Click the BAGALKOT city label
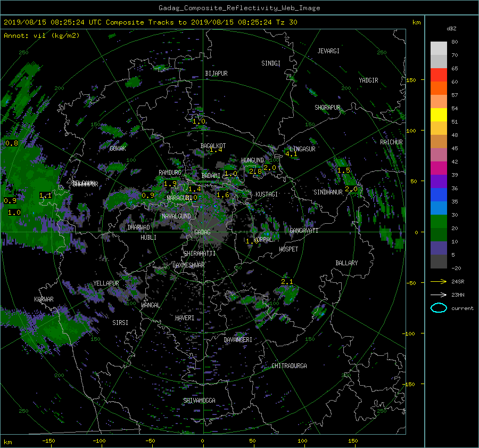This screenshot has width=479, height=448. point(213,146)
